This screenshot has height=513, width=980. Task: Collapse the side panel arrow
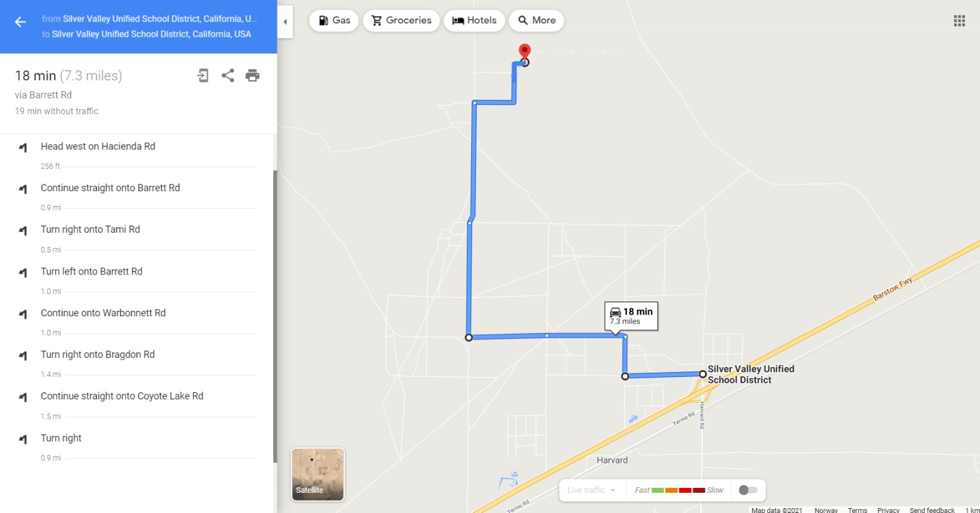point(285,22)
